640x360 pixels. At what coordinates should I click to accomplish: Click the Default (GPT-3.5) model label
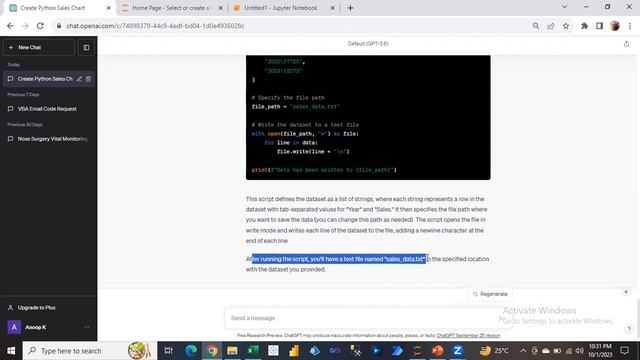click(x=368, y=44)
